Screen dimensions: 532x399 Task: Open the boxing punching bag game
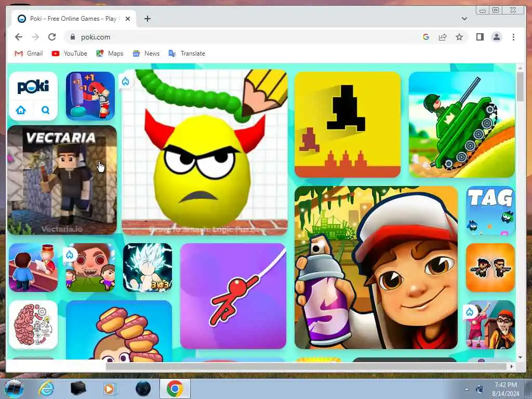(90, 96)
